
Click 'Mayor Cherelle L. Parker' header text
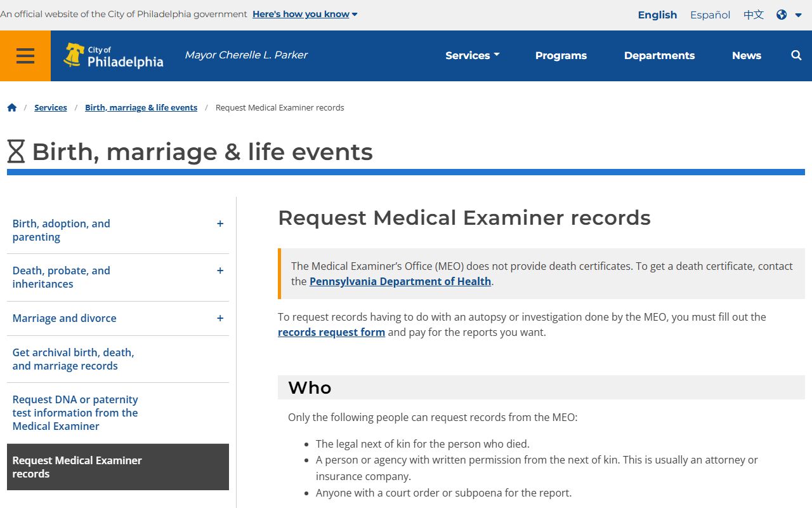[246, 55]
